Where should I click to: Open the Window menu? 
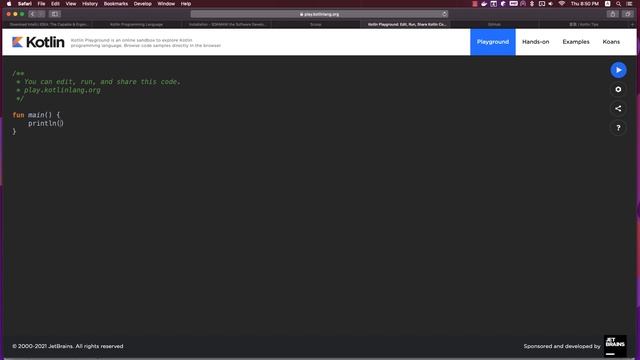tap(166, 4)
